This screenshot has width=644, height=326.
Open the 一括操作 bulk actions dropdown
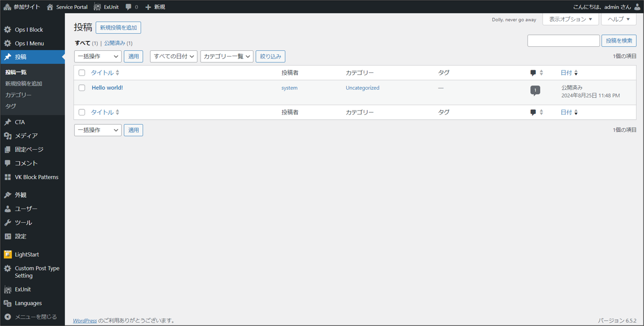[x=98, y=56]
